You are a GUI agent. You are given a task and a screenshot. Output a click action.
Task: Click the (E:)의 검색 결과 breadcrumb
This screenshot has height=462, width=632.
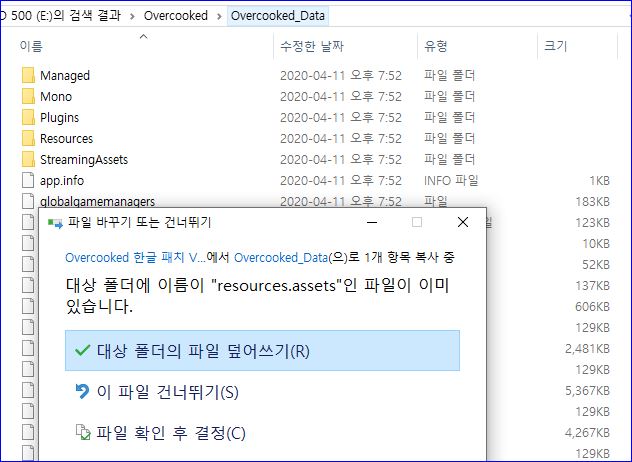click(60, 16)
